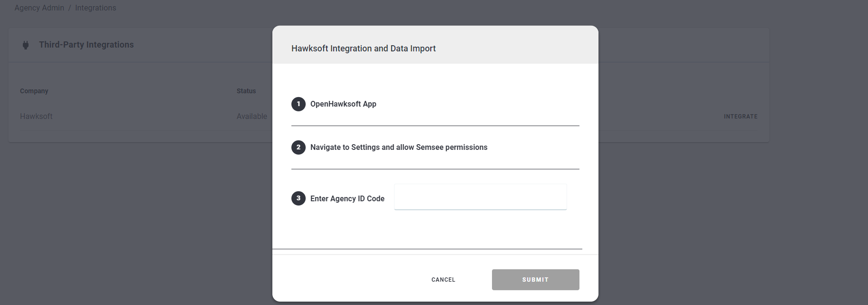Select the Hawksoft company row
This screenshot has width=868, height=305.
[x=36, y=116]
